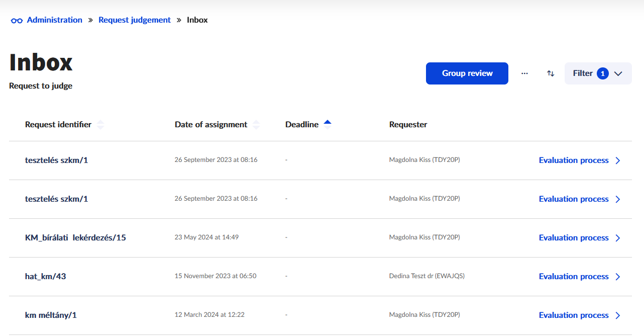Sort by Date of assignment column

217,125
